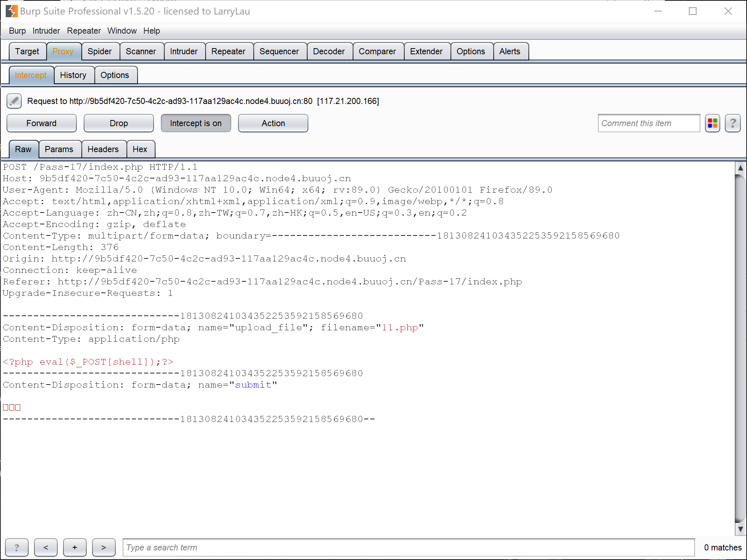Click the submit parameter name text
The width and height of the screenshot is (747, 560).
253,385
